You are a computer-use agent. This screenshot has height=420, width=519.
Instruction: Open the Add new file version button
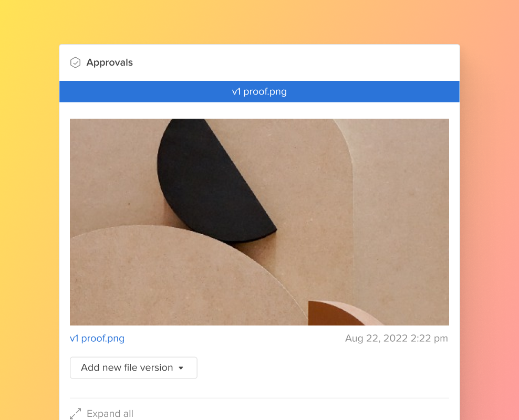pyautogui.click(x=134, y=367)
